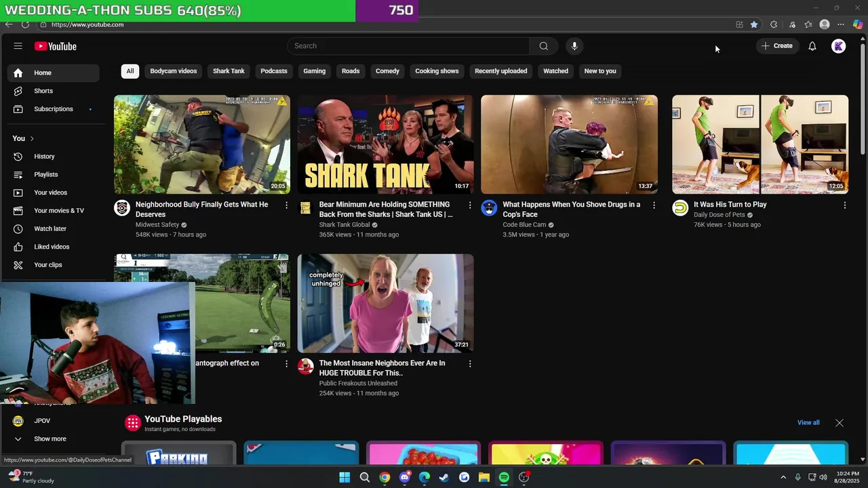
Task: Select the Roads chip
Action: [351, 71]
